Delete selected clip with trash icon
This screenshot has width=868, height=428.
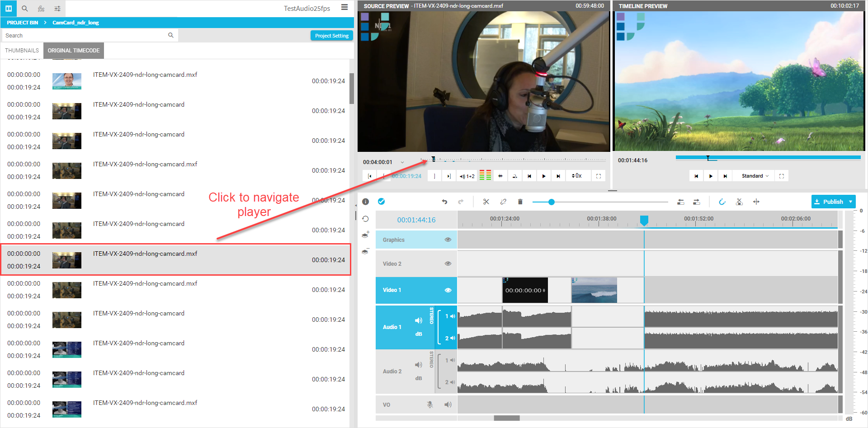(x=520, y=202)
